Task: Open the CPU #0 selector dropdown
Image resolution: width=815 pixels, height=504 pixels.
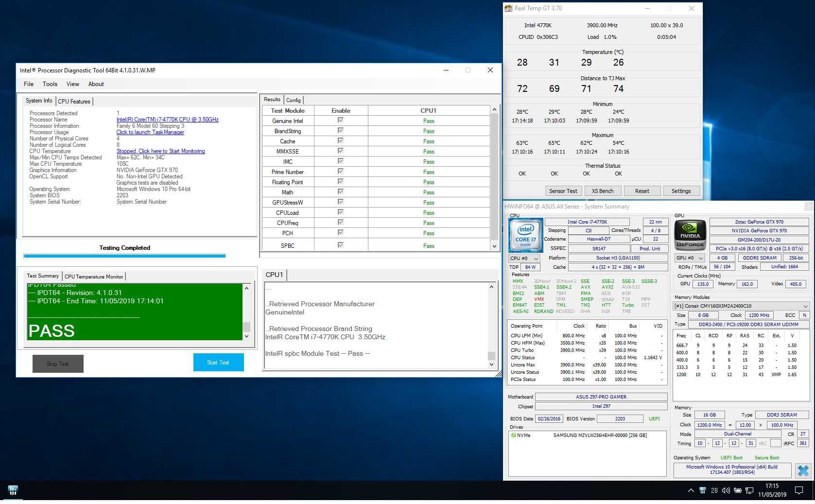Action: 524,258
